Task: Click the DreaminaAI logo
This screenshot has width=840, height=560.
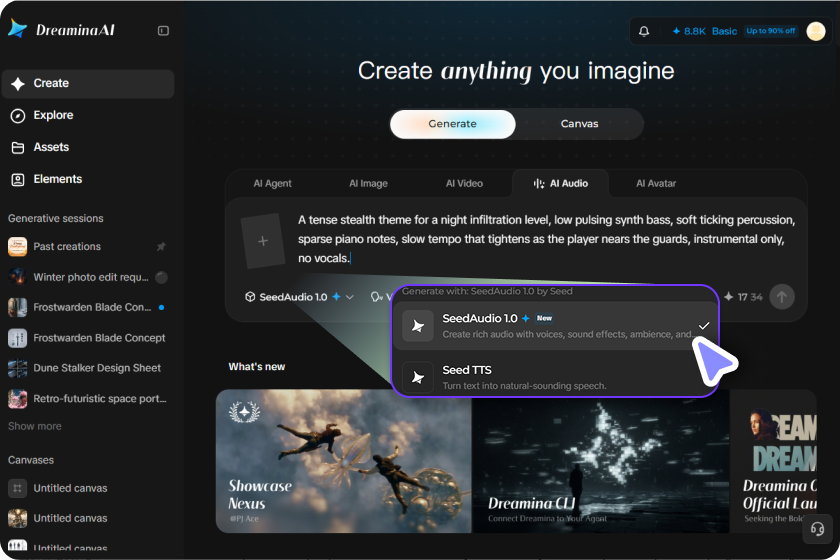Action: (x=62, y=29)
